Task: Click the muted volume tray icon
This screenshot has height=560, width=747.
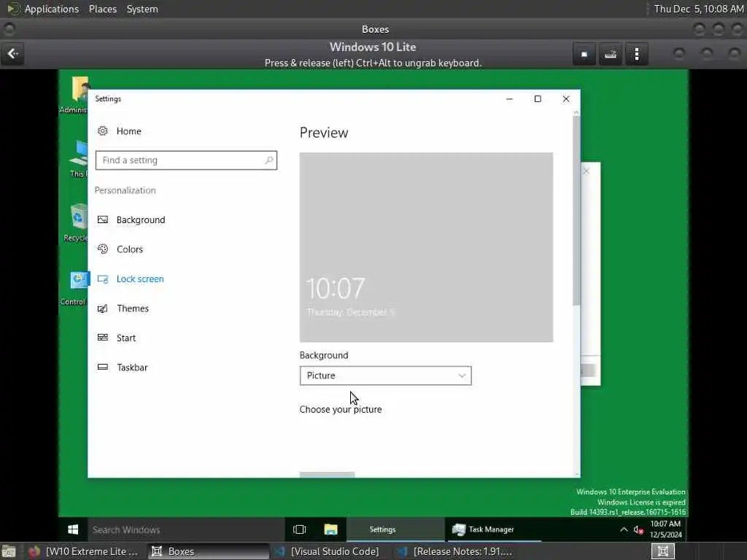Action: pos(638,529)
